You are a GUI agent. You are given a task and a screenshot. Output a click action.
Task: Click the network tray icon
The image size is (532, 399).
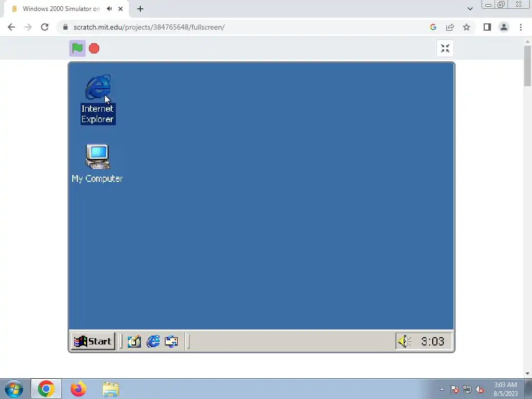tap(467, 389)
